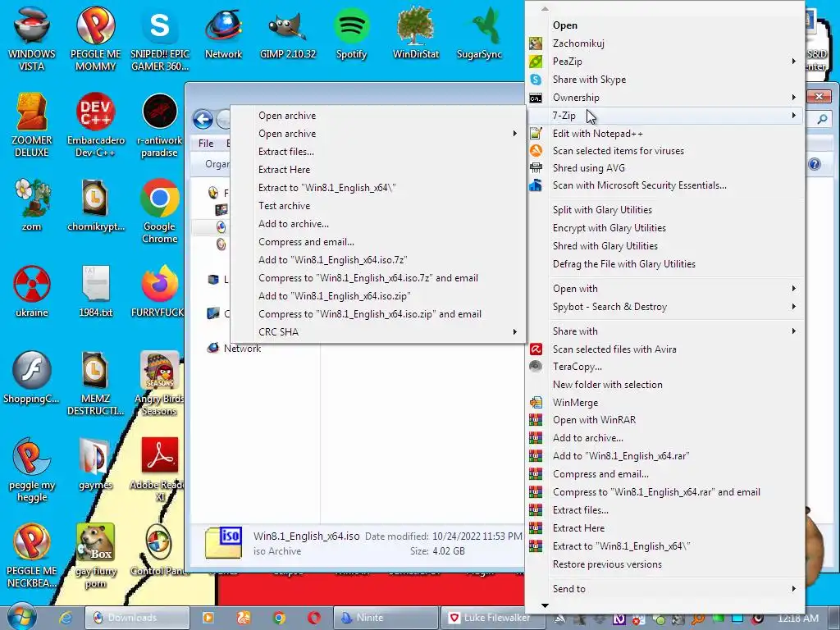The width and height of the screenshot is (840, 630).
Task: Open the GIMP 2.10.32 desktop icon
Action: 288,34
